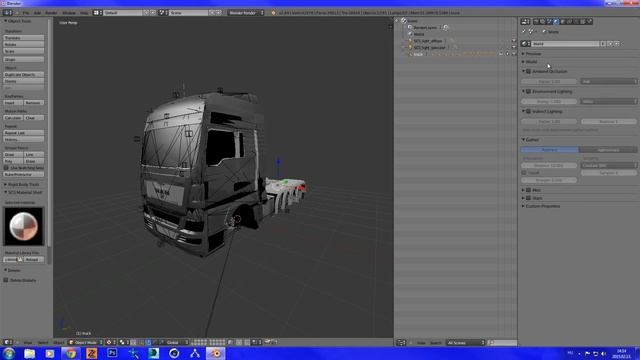Viewport: 640px width, 360px height.
Task: Open the Render menu
Action: point(51,13)
